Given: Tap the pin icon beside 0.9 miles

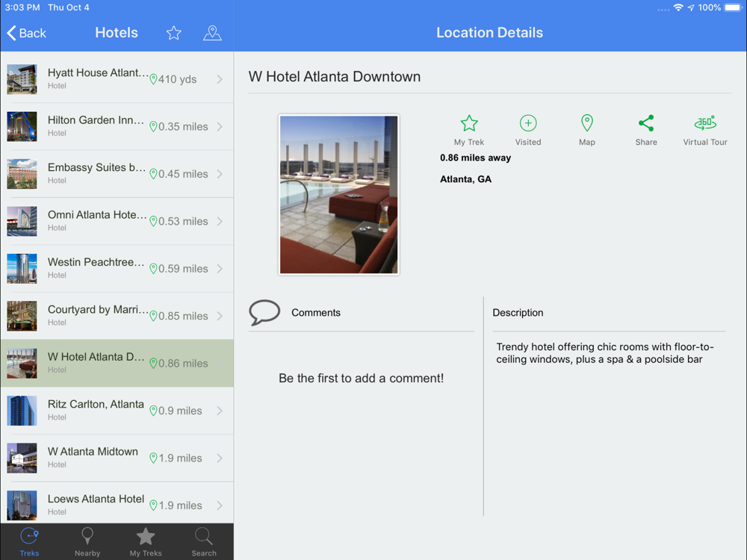Looking at the screenshot, I should coord(153,411).
